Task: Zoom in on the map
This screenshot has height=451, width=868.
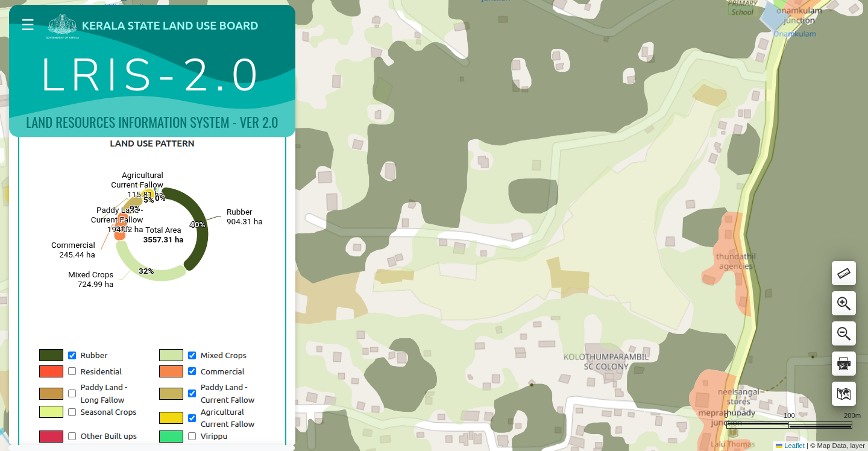Action: [x=843, y=303]
